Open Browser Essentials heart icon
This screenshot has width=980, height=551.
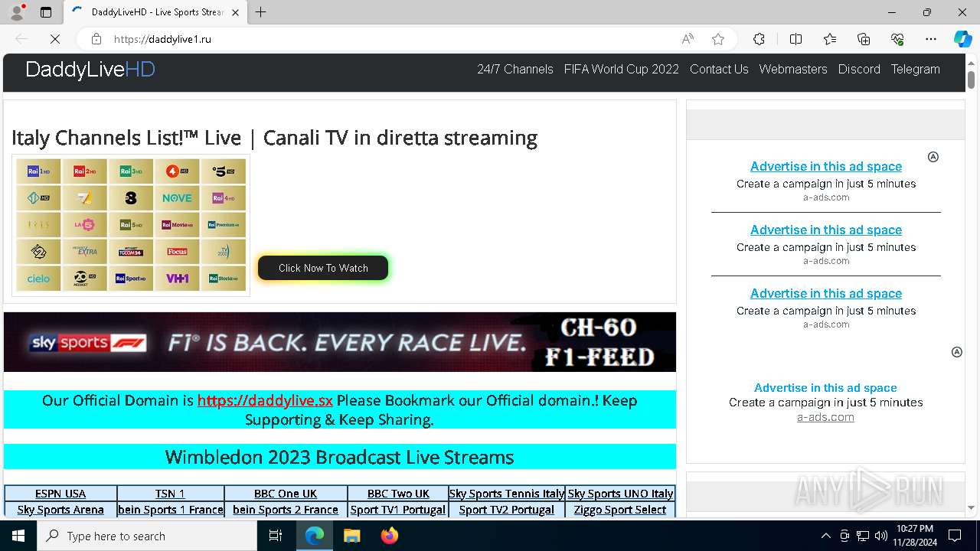[x=897, y=39]
